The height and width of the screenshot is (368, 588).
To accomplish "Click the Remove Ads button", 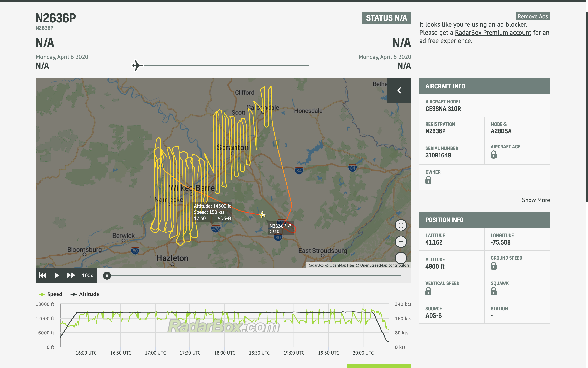I will pyautogui.click(x=533, y=16).
